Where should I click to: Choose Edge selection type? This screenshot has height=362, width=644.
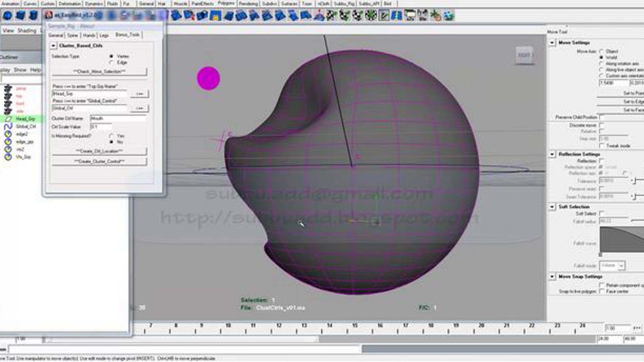111,63
